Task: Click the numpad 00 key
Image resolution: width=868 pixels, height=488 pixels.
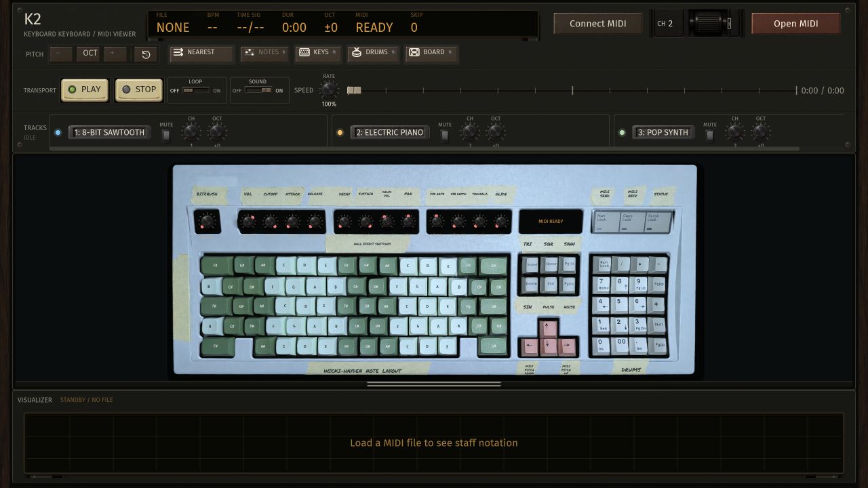Action: click(x=620, y=344)
